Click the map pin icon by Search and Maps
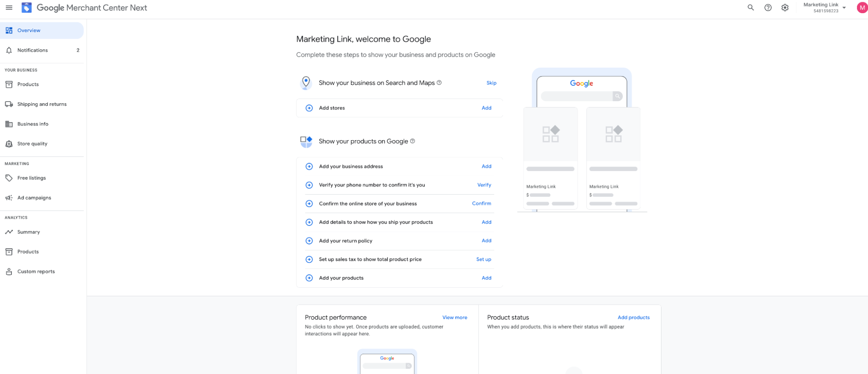Viewport: 868px width, 374px height. tap(306, 83)
